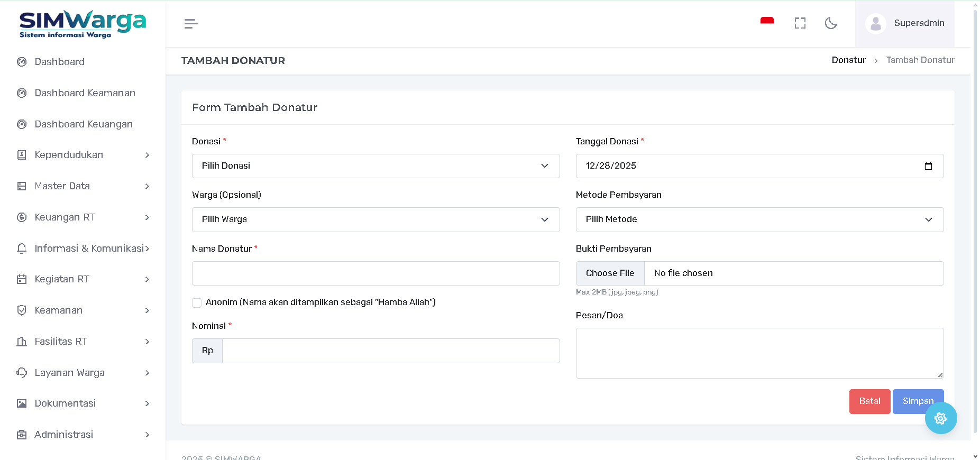Open the calendar picker in Tanggal Donasi
This screenshot has width=980, height=460.
tap(928, 166)
